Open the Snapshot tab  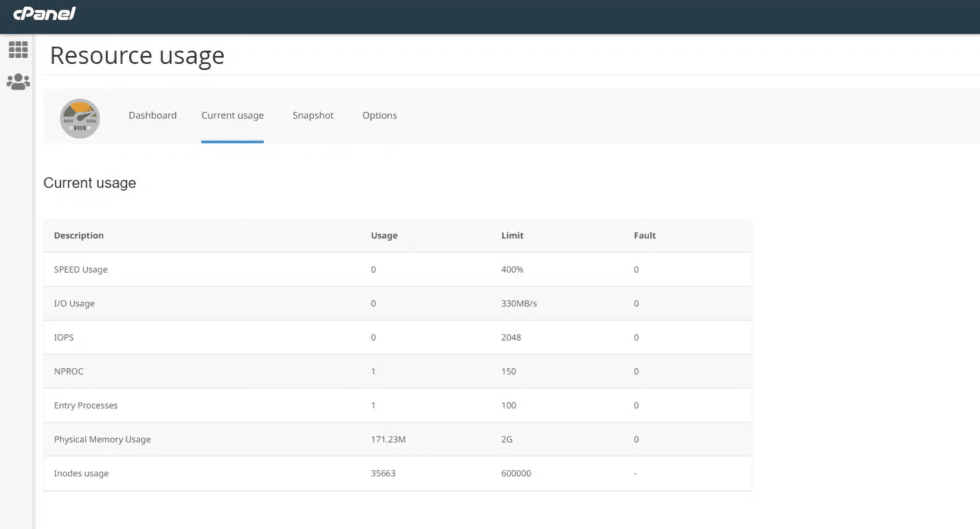(313, 115)
